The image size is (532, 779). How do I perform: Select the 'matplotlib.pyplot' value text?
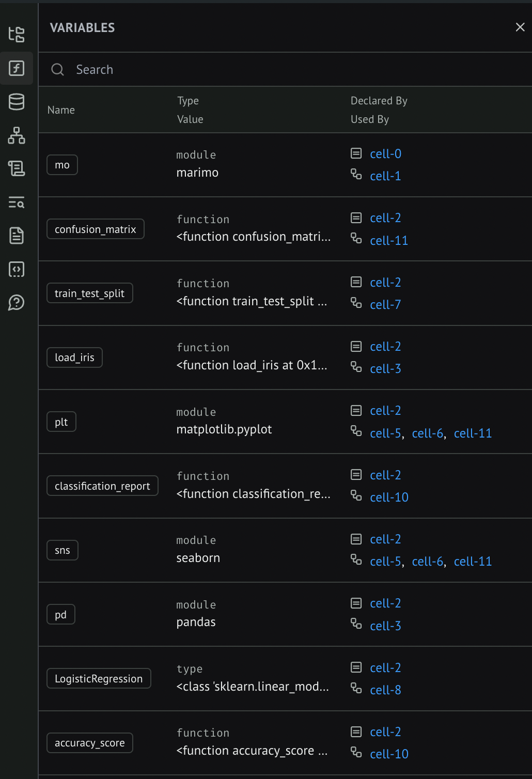click(x=224, y=430)
